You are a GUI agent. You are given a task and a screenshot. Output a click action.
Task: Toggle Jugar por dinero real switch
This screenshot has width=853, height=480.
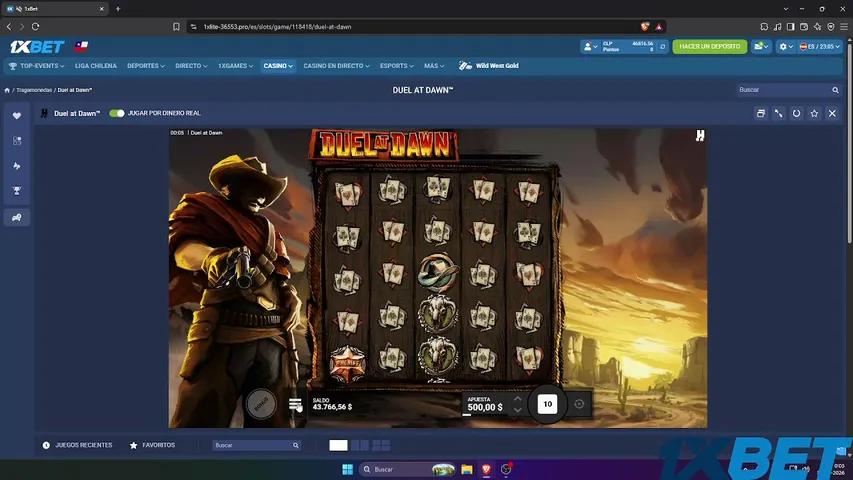[116, 113]
